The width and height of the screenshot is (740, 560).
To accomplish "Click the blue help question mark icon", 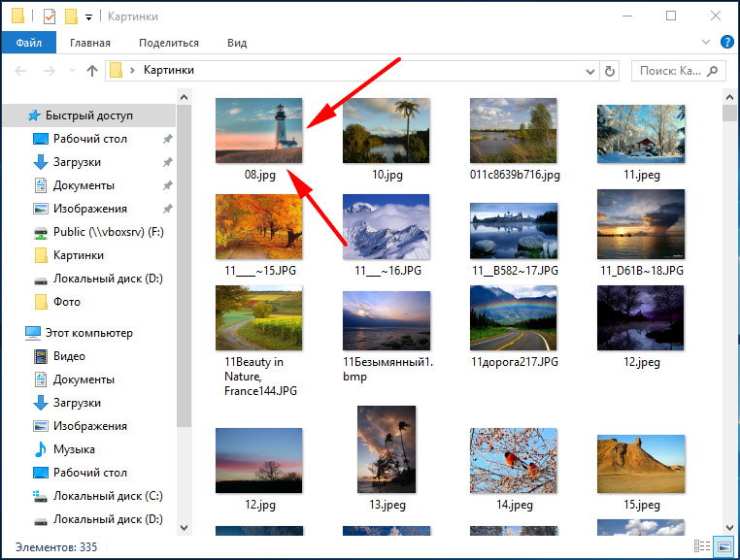I will coord(727,42).
